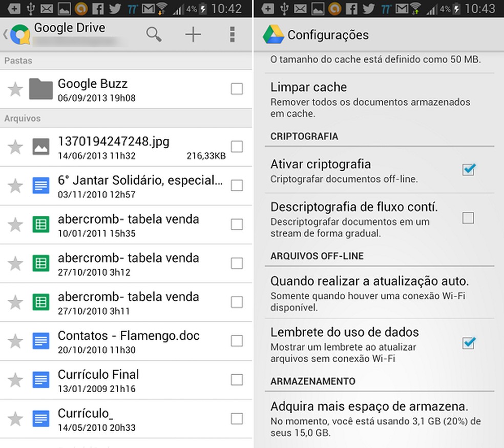Tap the image thumbnail icon of 1370194247248.jpg
504x448 pixels.
click(40, 147)
